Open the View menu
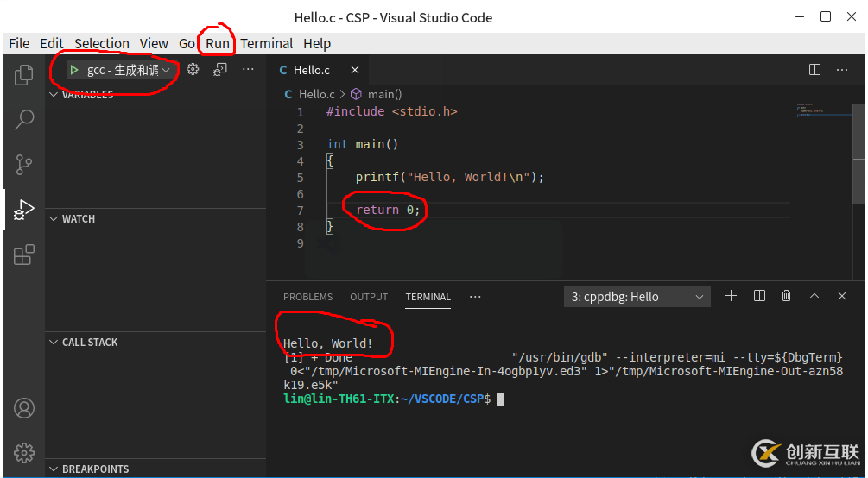The width and height of the screenshot is (868, 478). tap(154, 43)
